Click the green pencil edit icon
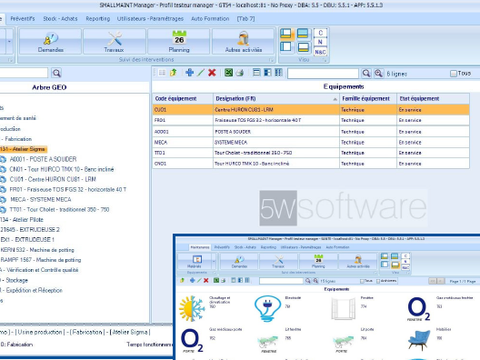Screen dimensions: 480x360 point(201,72)
